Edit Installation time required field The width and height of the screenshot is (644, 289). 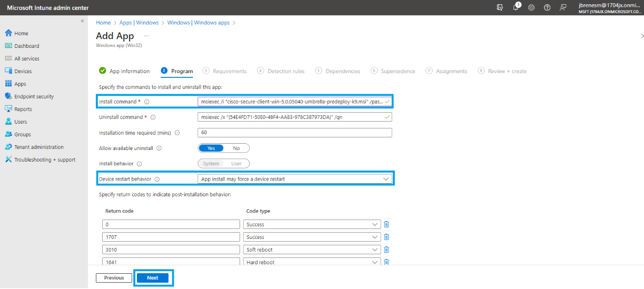coord(295,133)
